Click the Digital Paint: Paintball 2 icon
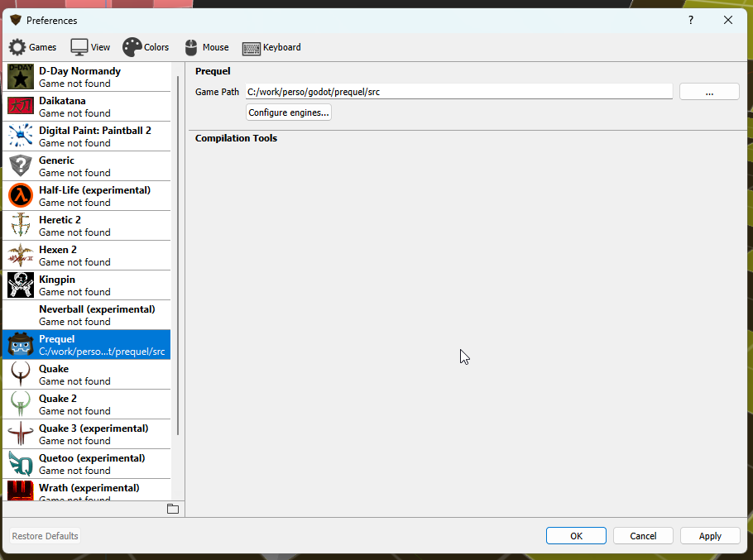The image size is (753, 560). pos(21,136)
